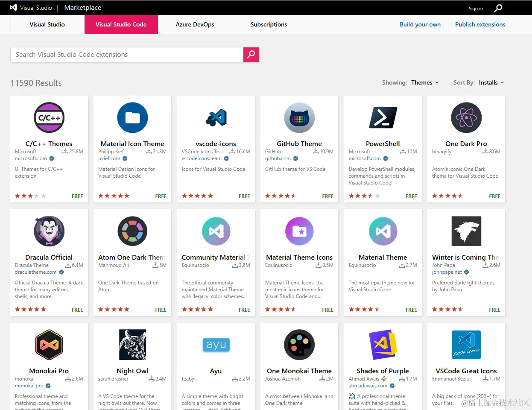Open the Dracula Official vampire icon
Image resolution: width=532 pixels, height=410 pixels.
(49, 231)
